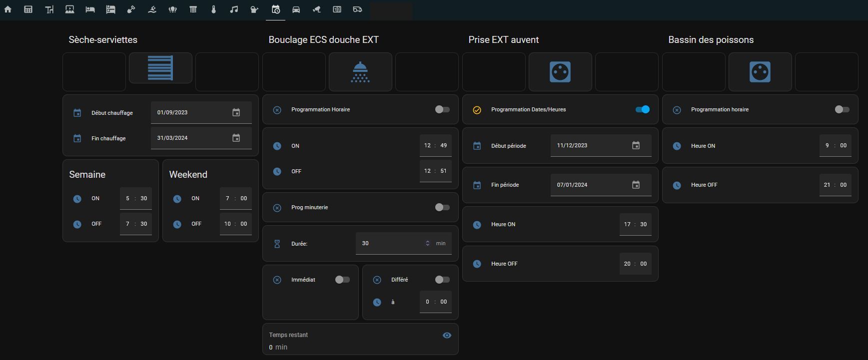Open date picker for Début chauffage
Screen dimensions: 868x360
236,113
